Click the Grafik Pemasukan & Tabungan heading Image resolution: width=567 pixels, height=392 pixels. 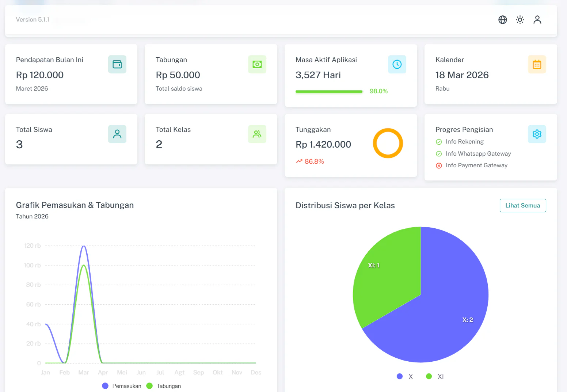click(75, 205)
